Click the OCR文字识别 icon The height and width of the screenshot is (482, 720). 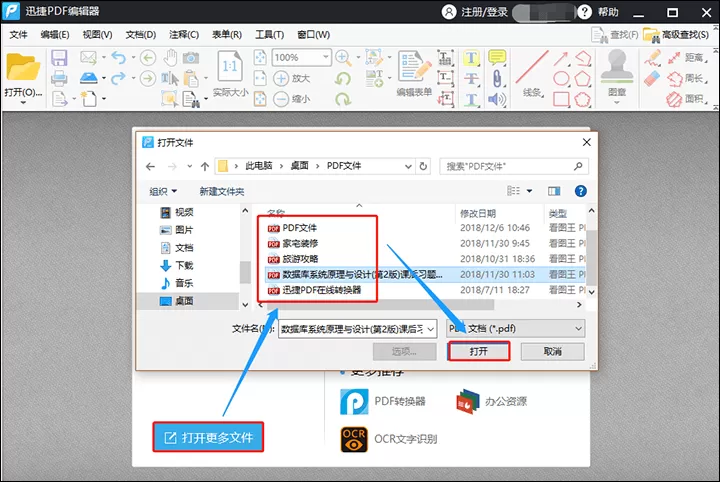tap(354, 439)
